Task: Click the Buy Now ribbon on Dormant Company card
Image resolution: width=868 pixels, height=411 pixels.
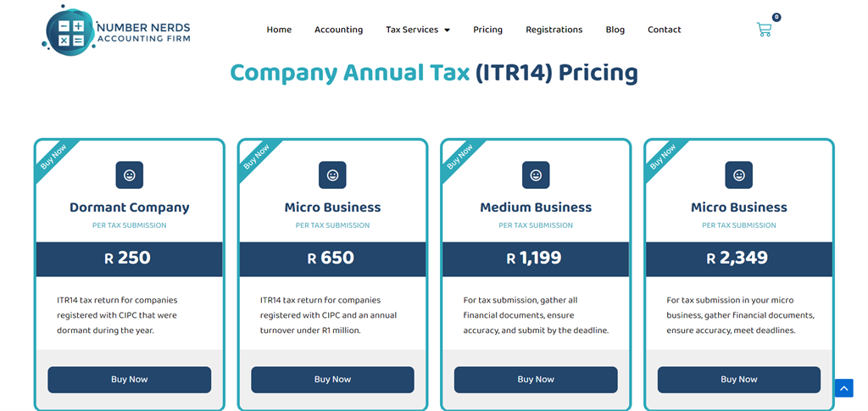Action: click(x=53, y=157)
